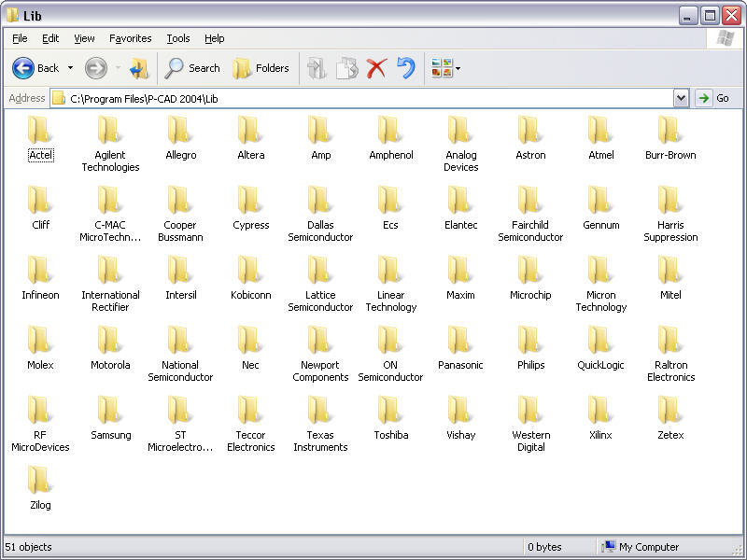Select the International Rectifier folder
747x560 pixels.
coord(110,285)
